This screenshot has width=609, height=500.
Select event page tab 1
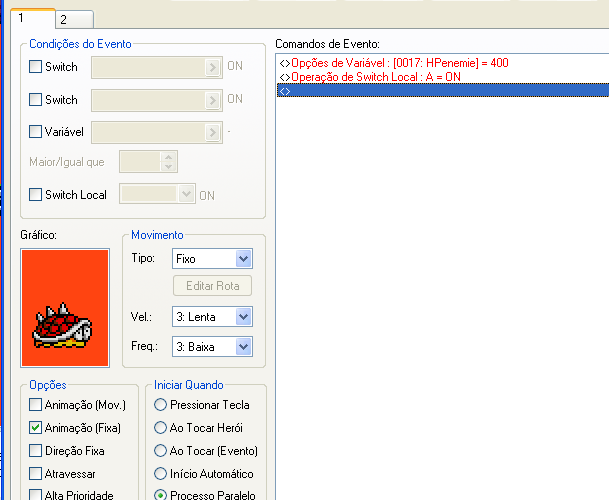33,18
